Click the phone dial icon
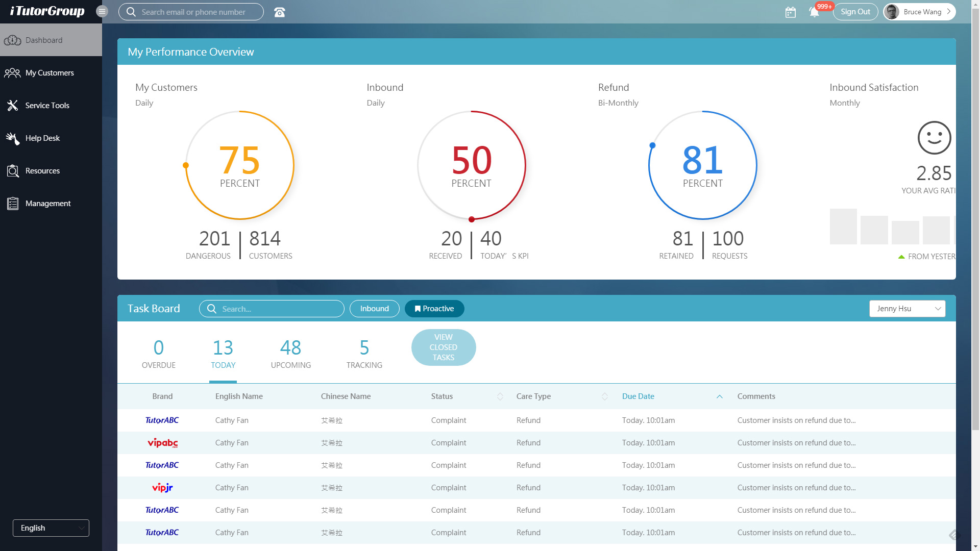This screenshot has width=980, height=551. click(x=279, y=12)
